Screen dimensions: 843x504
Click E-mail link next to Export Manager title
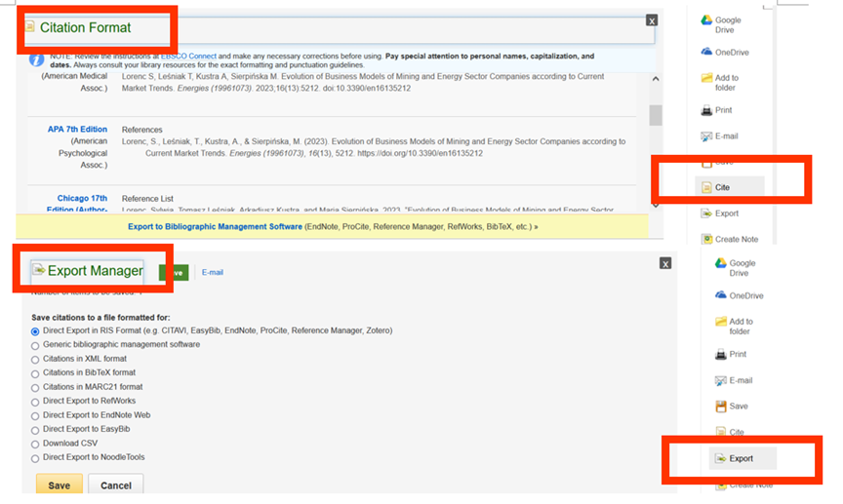click(213, 272)
